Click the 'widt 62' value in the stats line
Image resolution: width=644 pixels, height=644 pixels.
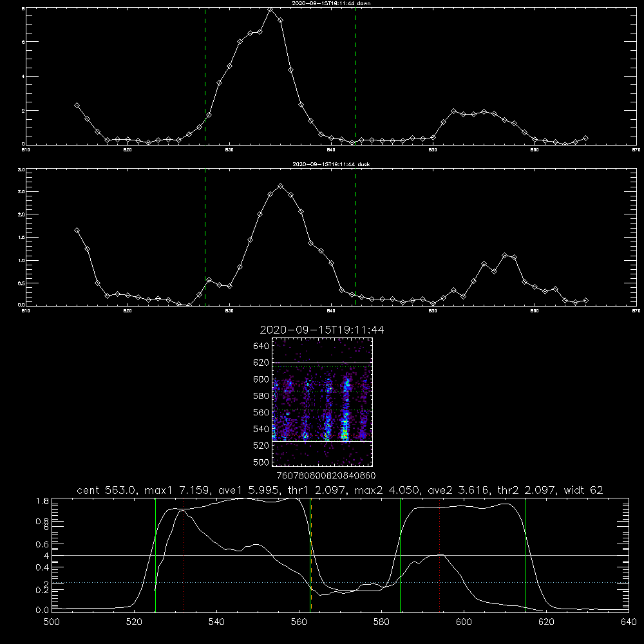(x=583, y=490)
